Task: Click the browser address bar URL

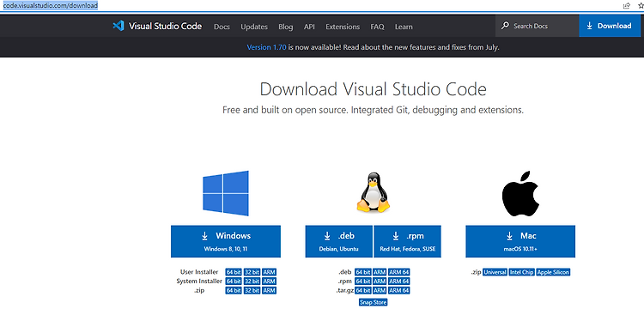Action: pos(51,5)
